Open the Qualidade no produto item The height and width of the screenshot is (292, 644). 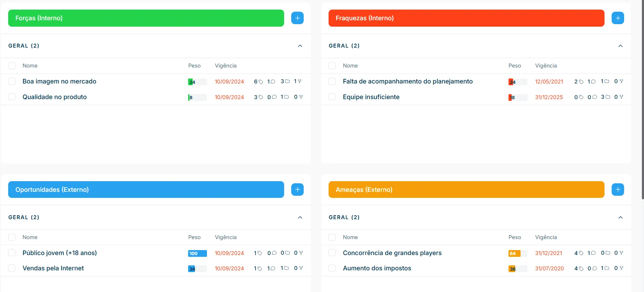[x=54, y=97]
